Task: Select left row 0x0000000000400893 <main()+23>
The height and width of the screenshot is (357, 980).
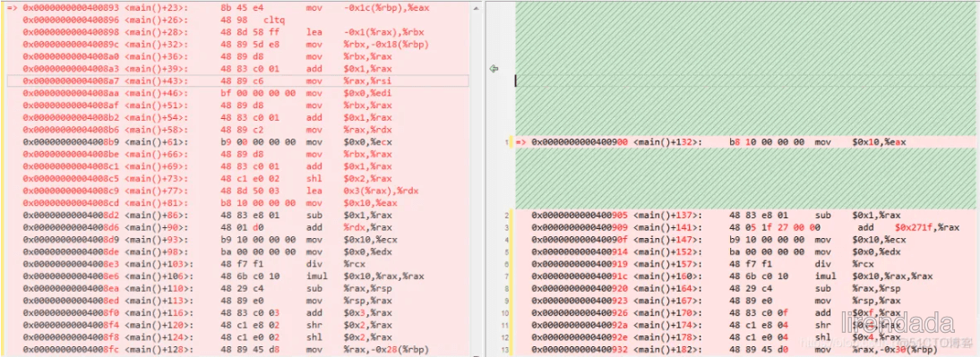Action: pos(237,8)
